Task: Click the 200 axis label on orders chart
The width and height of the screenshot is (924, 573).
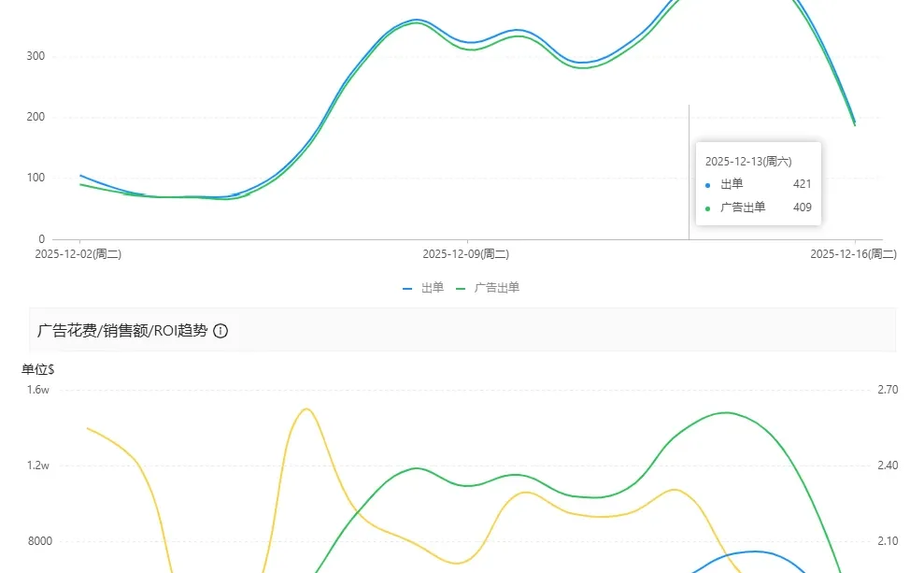Action: [x=36, y=117]
